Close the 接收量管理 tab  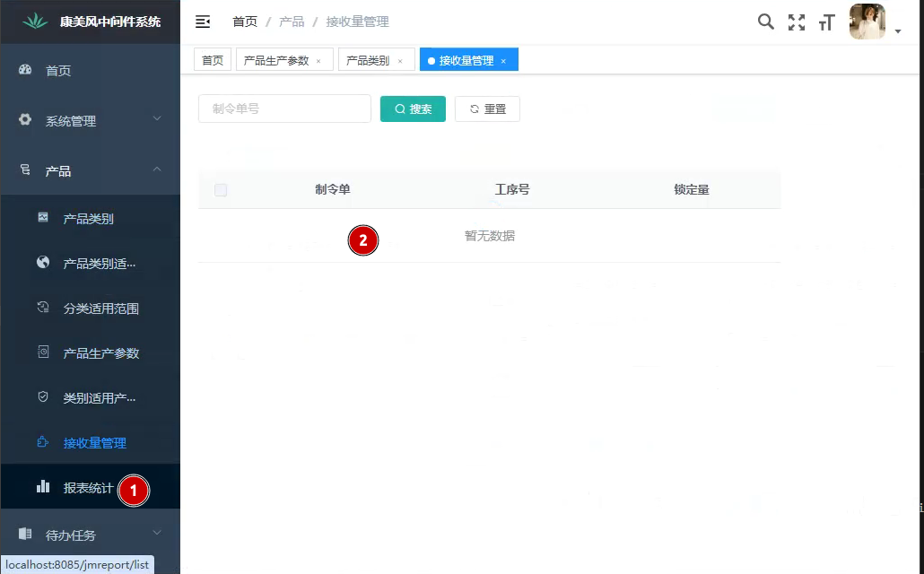click(503, 61)
